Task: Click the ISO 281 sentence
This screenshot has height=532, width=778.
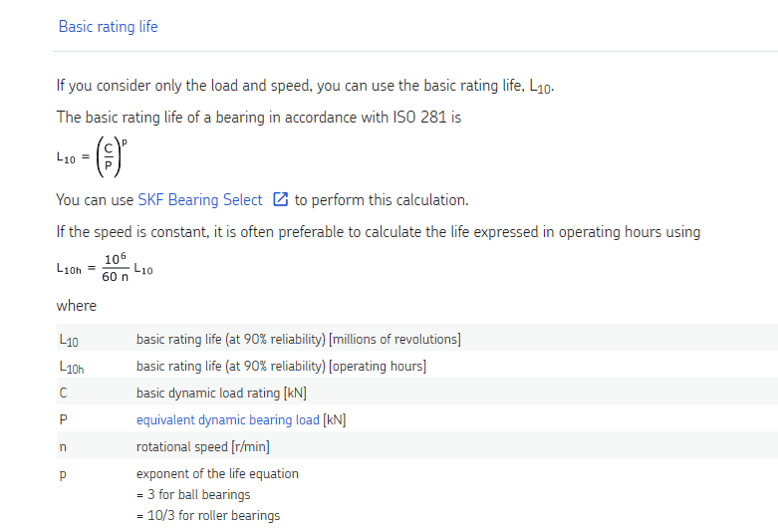Action: (259, 118)
